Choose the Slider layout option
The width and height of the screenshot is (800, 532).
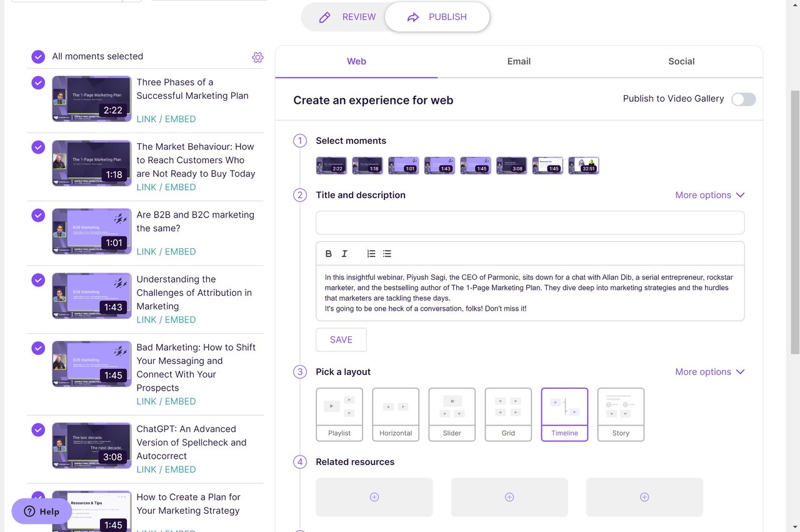[452, 414]
